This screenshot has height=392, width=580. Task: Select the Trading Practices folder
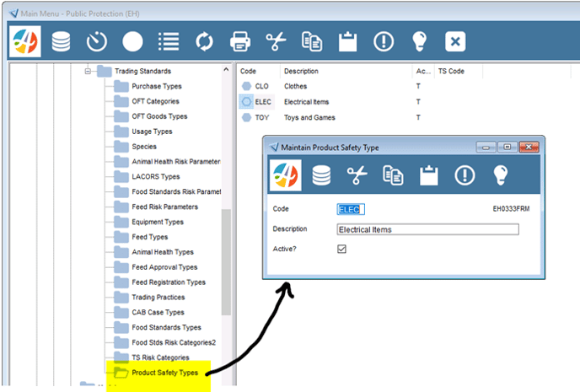tap(158, 298)
